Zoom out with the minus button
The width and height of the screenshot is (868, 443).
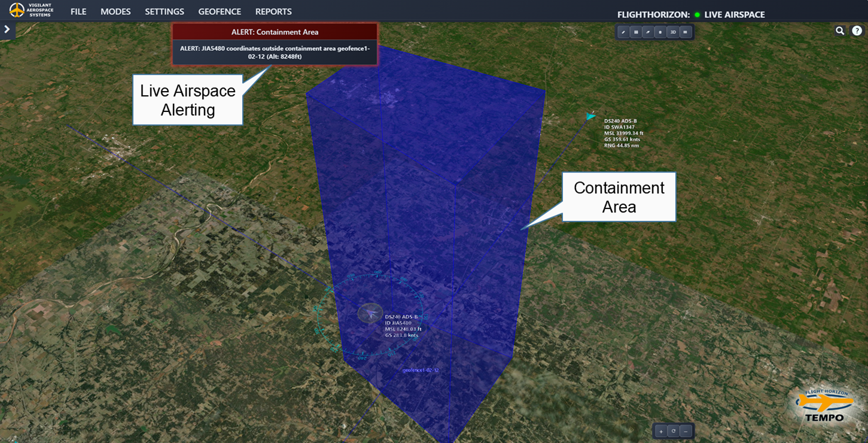(686, 431)
